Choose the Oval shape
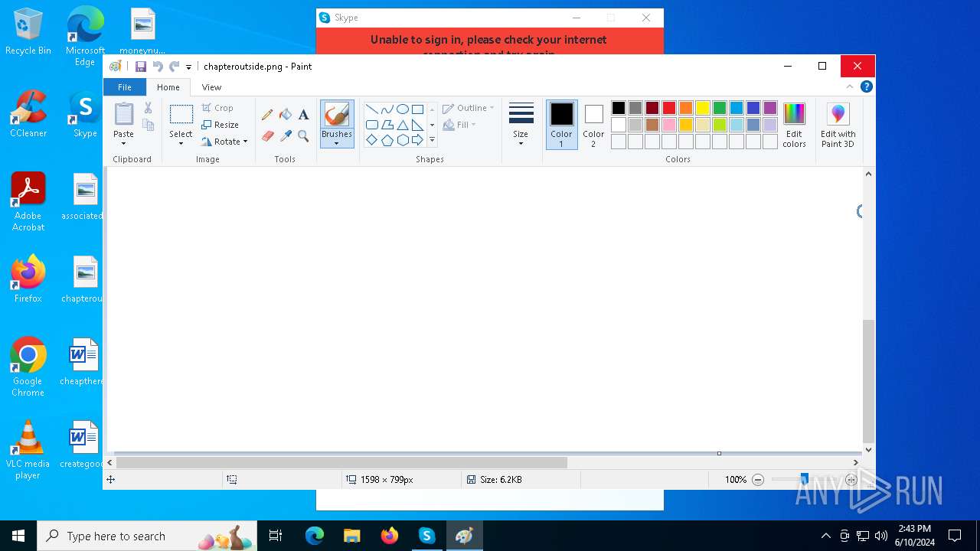 click(x=402, y=109)
